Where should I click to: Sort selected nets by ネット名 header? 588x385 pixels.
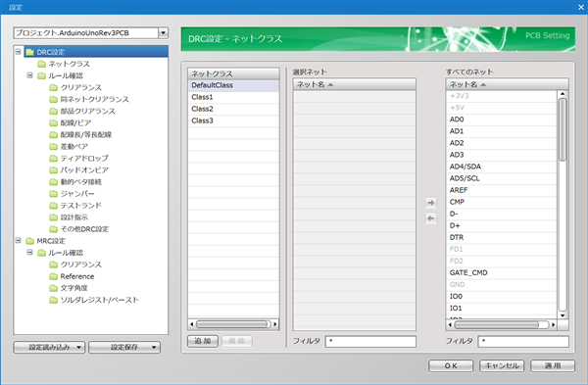pos(355,84)
